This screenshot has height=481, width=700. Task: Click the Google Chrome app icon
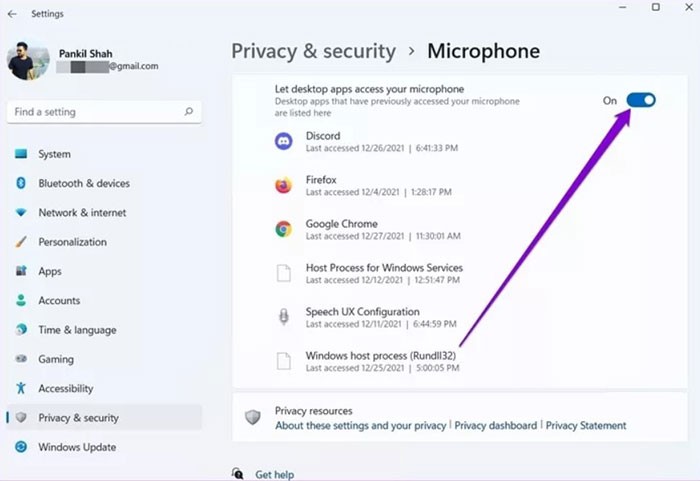[x=283, y=229]
